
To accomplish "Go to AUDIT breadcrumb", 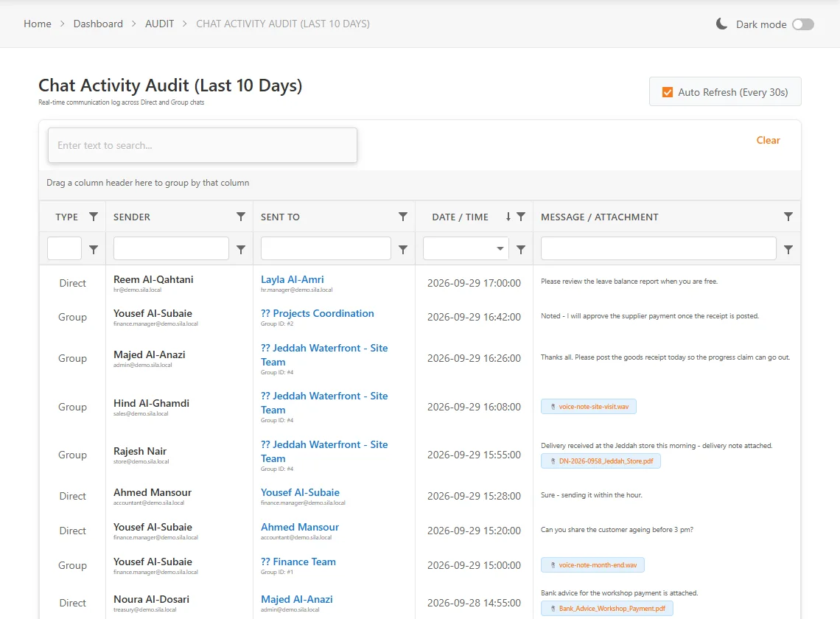I will coord(160,24).
